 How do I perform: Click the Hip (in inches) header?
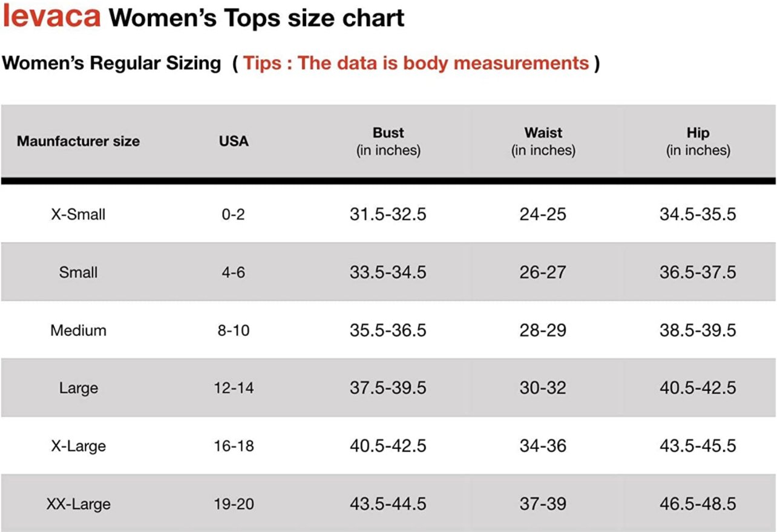698,142
